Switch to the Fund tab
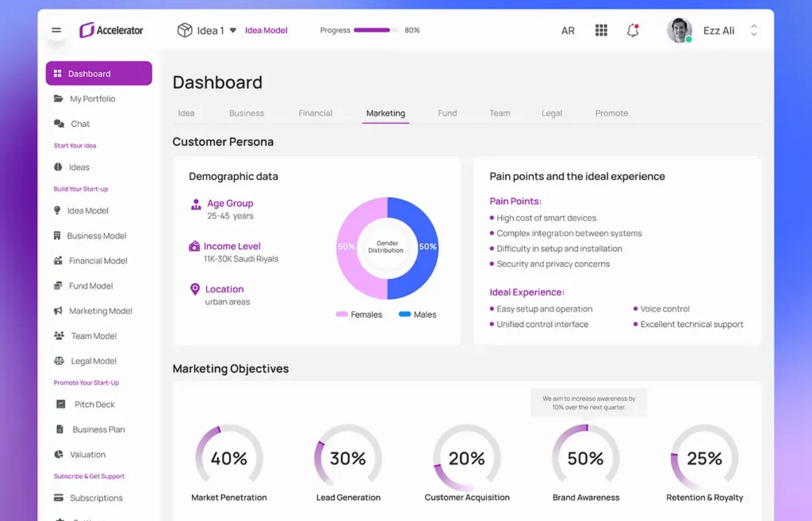Image resolution: width=812 pixels, height=521 pixels. click(448, 113)
